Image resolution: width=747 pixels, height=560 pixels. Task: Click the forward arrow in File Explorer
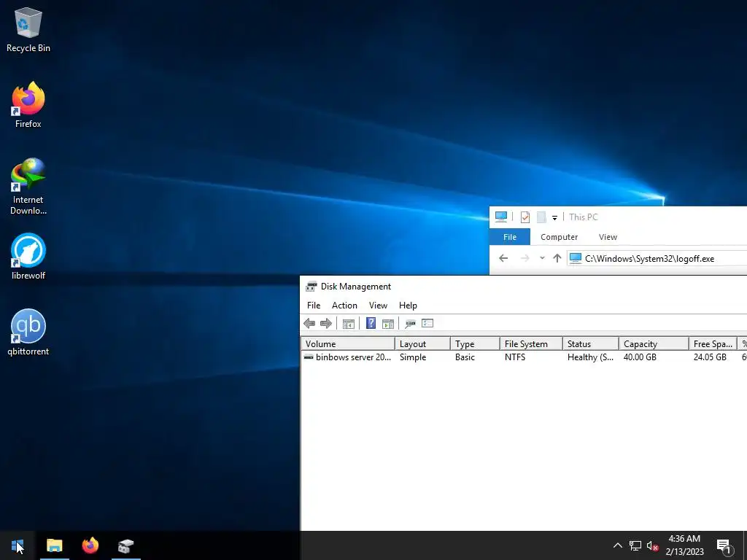[x=525, y=258]
